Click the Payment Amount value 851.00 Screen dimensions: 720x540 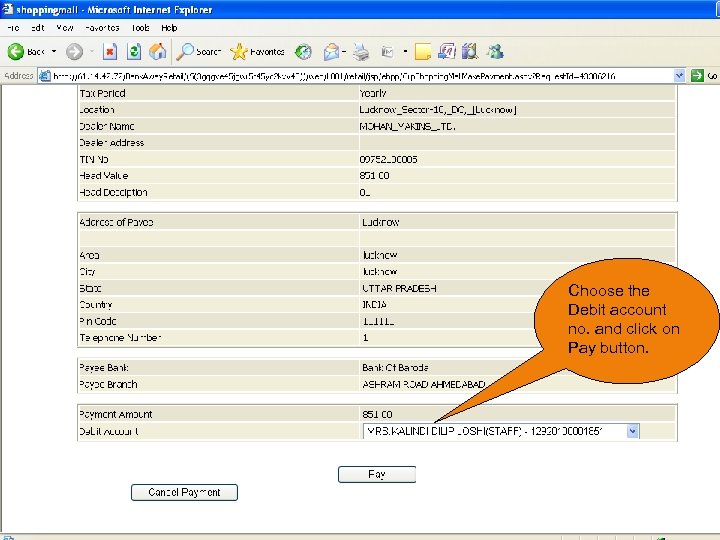(377, 414)
